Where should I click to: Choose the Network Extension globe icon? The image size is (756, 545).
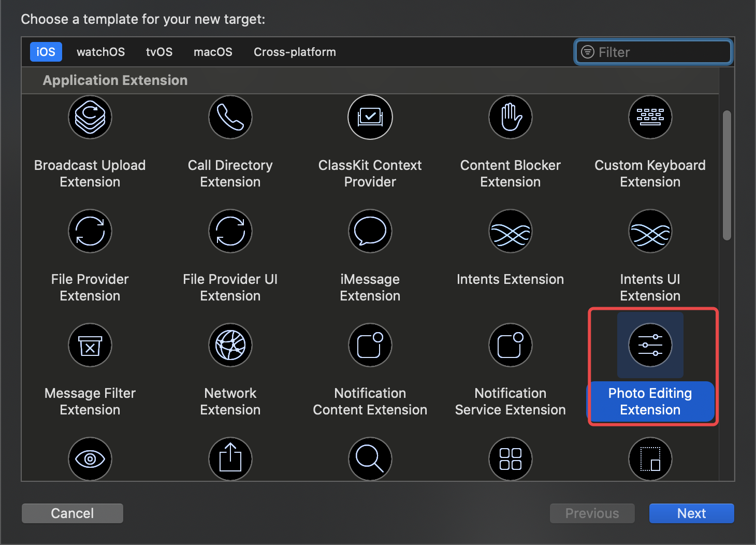(230, 345)
